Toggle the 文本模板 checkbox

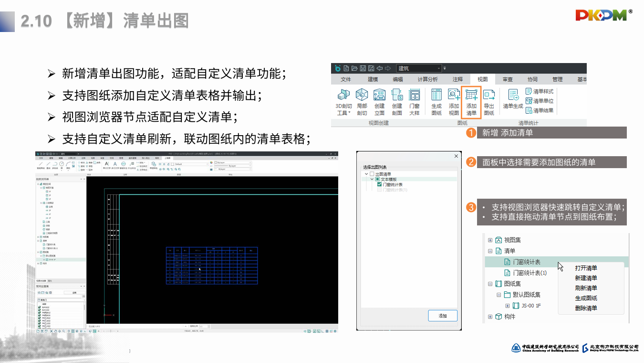tap(377, 179)
